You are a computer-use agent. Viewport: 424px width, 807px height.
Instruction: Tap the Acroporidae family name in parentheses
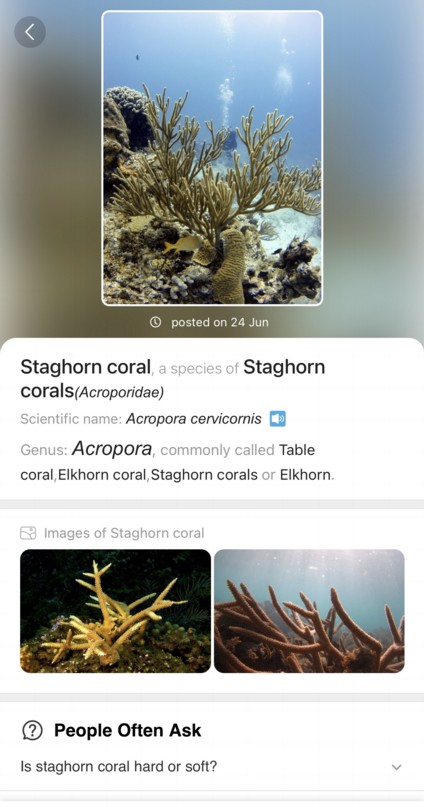pos(119,393)
